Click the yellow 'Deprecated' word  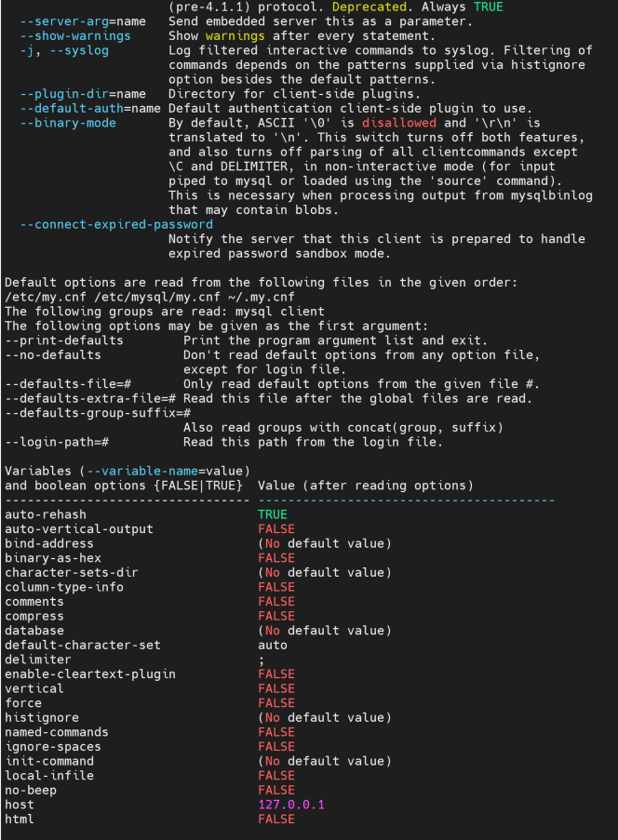(x=369, y=7)
